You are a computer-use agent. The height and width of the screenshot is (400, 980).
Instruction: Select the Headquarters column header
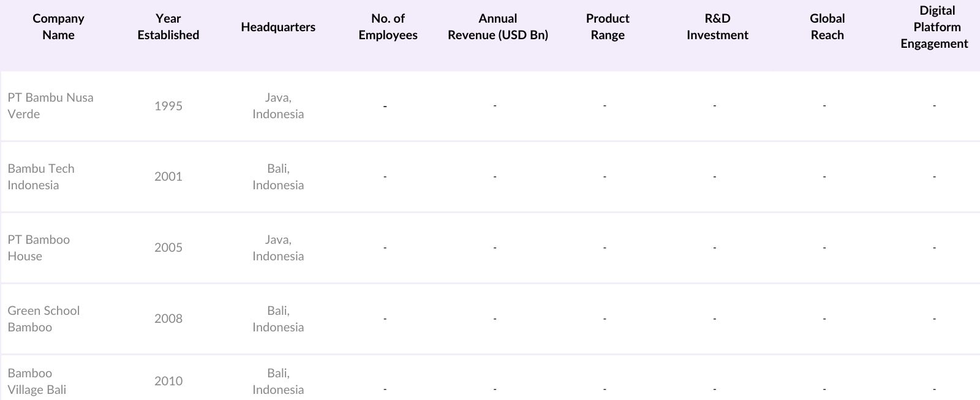tap(278, 27)
